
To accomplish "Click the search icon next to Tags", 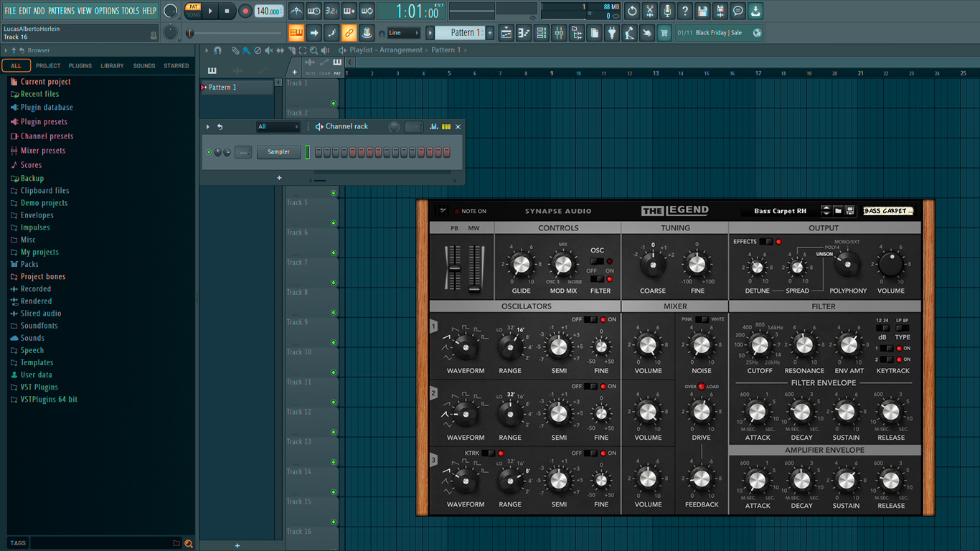I will point(189,543).
